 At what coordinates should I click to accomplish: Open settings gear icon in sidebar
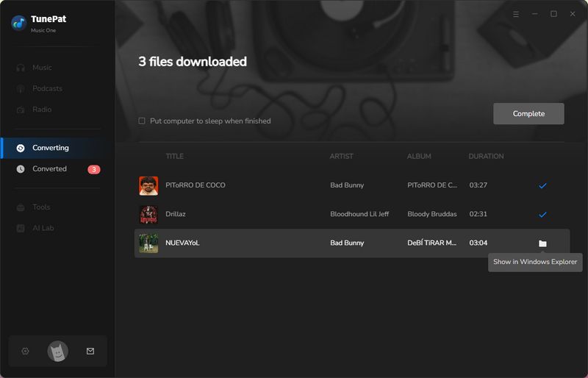(x=25, y=352)
